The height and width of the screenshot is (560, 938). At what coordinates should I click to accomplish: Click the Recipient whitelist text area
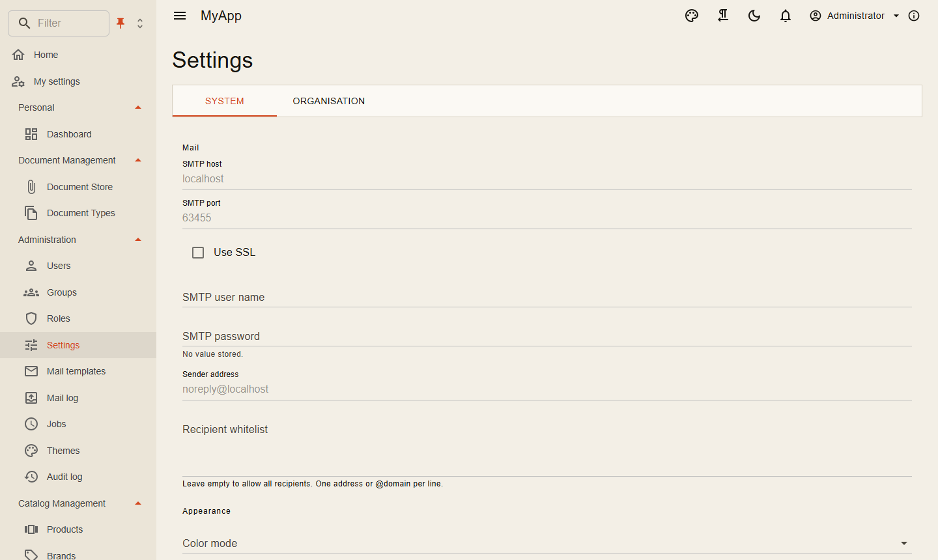(547, 448)
